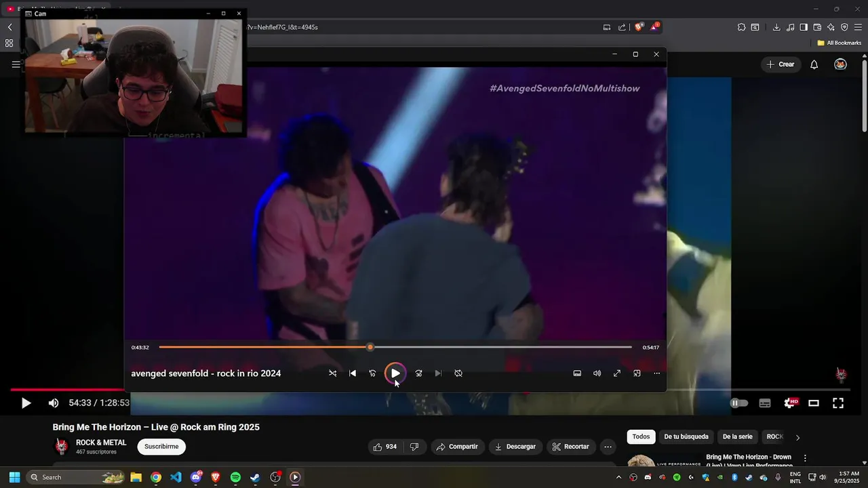Open the browser main menu
Image resolution: width=868 pixels, height=488 pixels.
click(859, 27)
